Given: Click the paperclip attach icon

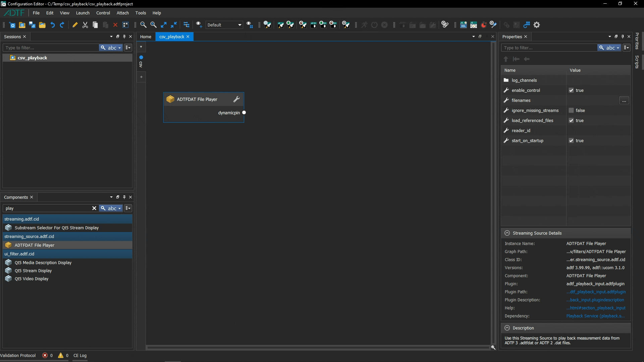Looking at the screenshot, I should [445, 25].
